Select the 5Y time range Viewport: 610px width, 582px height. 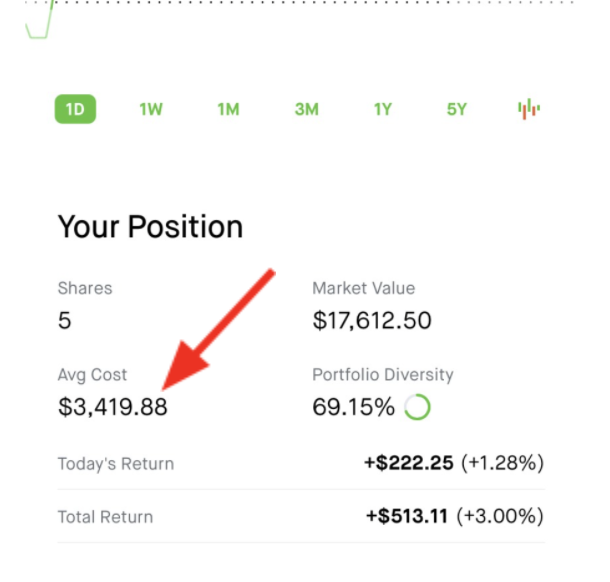point(457,109)
